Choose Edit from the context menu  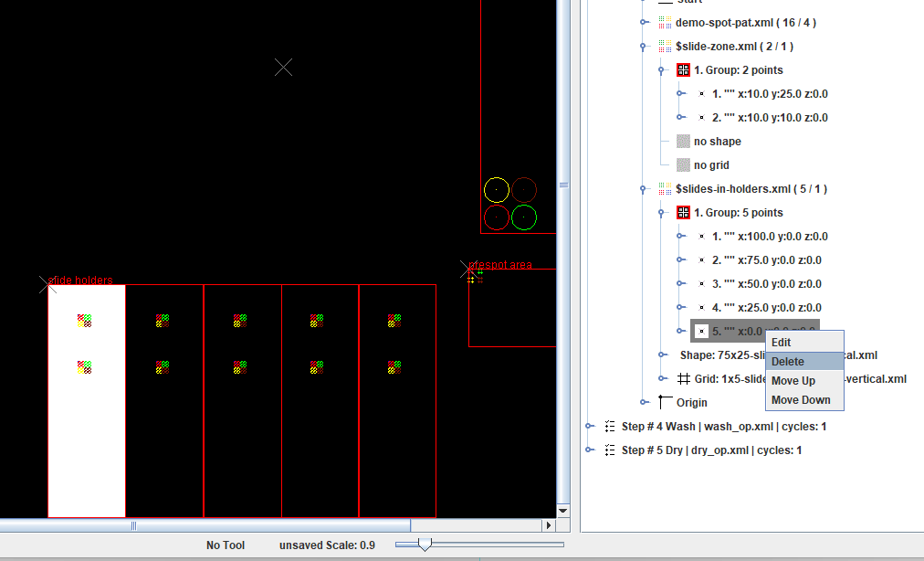782,343
